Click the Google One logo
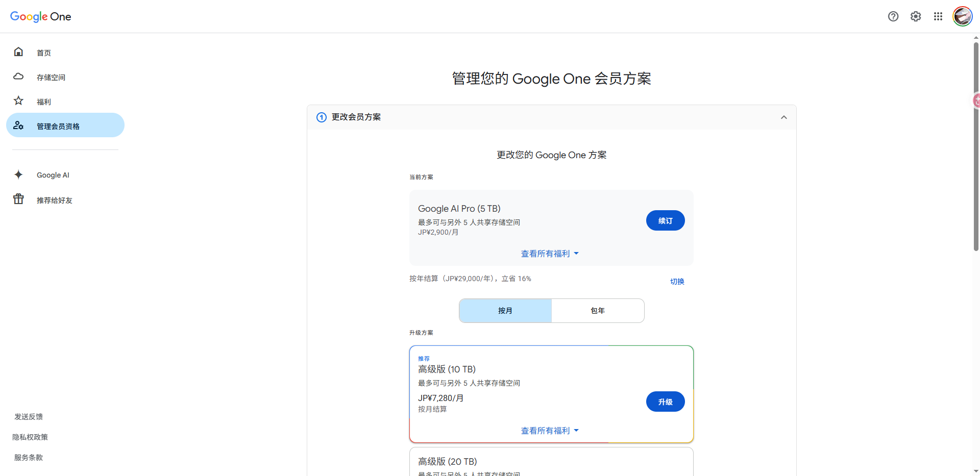This screenshot has width=980, height=476. 40,16
